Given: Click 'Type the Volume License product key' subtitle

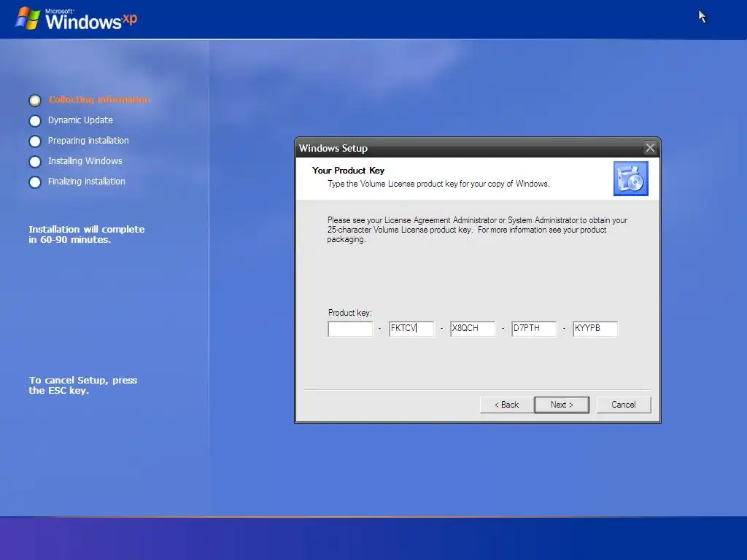Looking at the screenshot, I should pyautogui.click(x=438, y=184).
